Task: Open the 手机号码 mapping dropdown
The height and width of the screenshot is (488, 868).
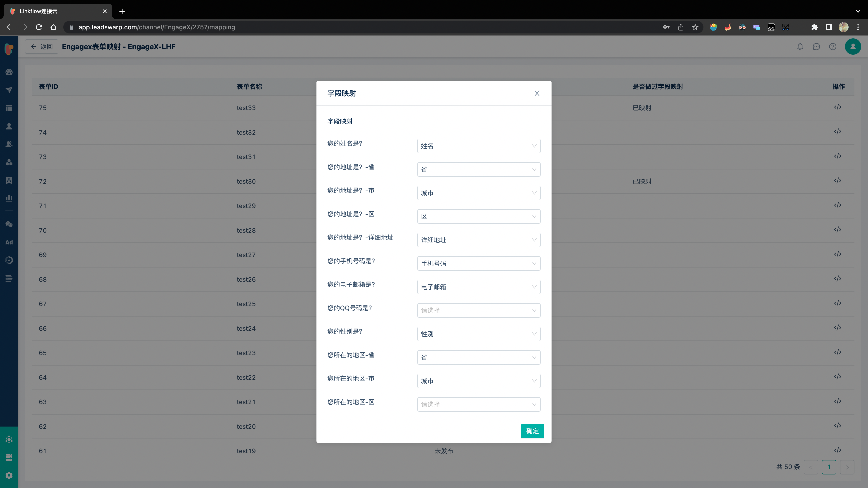Action: tap(479, 263)
